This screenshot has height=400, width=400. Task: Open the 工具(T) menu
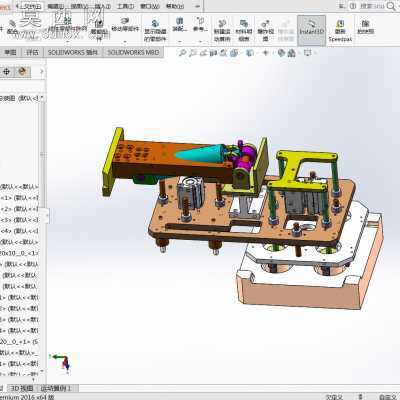click(125, 6)
